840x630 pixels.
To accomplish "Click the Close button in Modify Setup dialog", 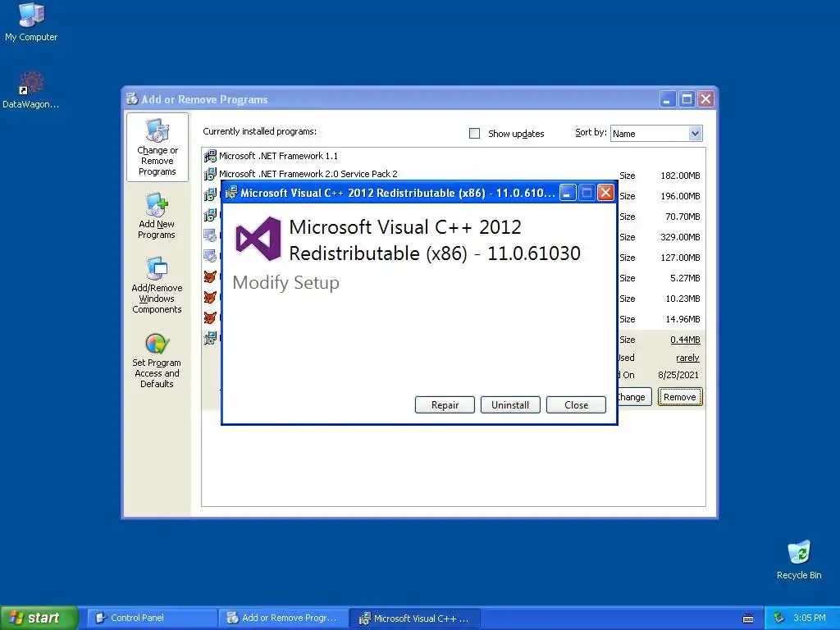I will (576, 405).
